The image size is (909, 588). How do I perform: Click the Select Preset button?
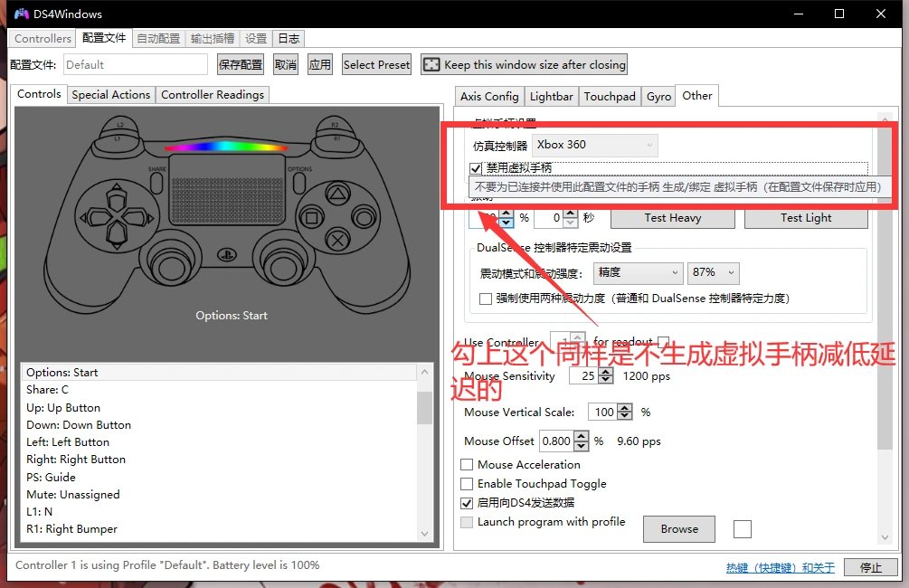pyautogui.click(x=376, y=64)
